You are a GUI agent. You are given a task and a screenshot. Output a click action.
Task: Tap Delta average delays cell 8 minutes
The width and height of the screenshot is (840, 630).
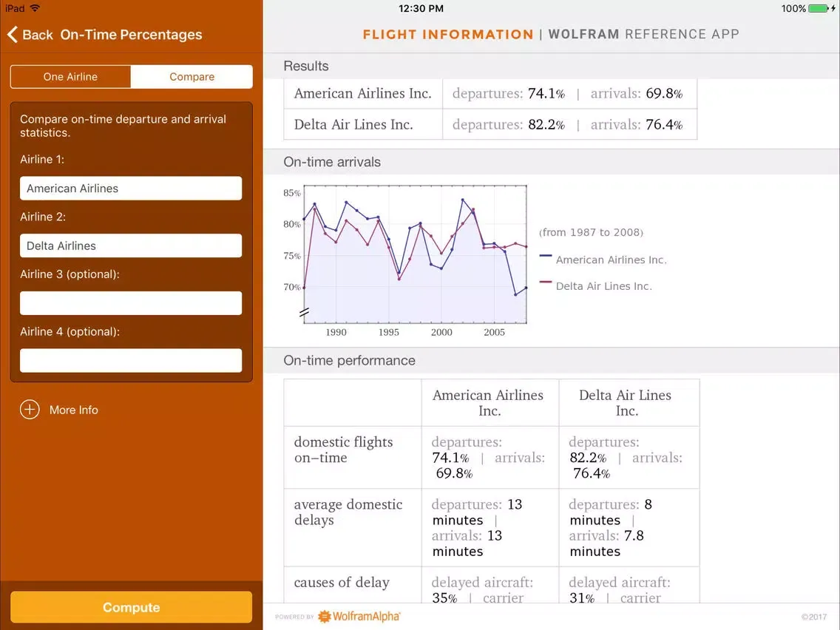[x=629, y=528]
